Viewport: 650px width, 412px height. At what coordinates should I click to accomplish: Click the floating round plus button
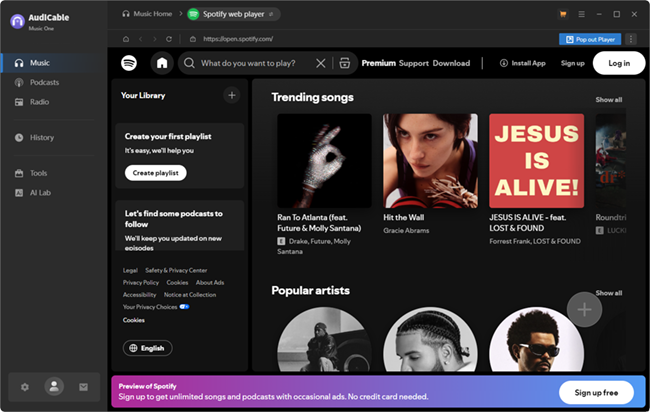(x=584, y=309)
